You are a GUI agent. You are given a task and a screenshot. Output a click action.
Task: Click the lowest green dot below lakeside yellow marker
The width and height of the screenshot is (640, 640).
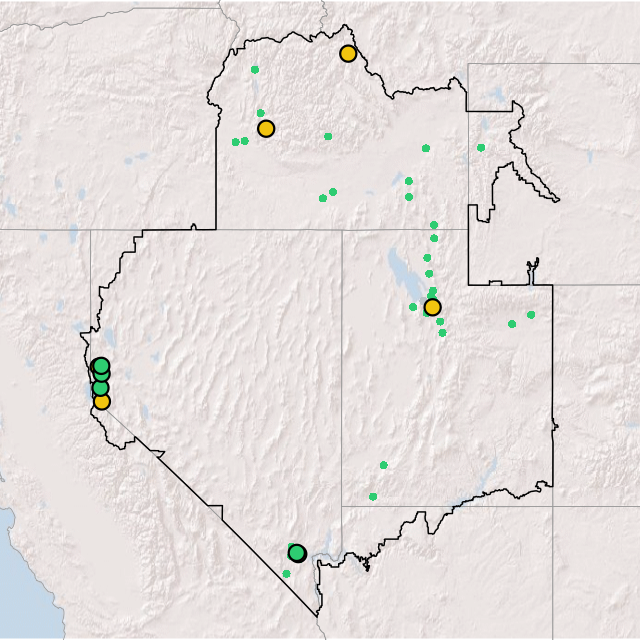[x=442, y=333]
